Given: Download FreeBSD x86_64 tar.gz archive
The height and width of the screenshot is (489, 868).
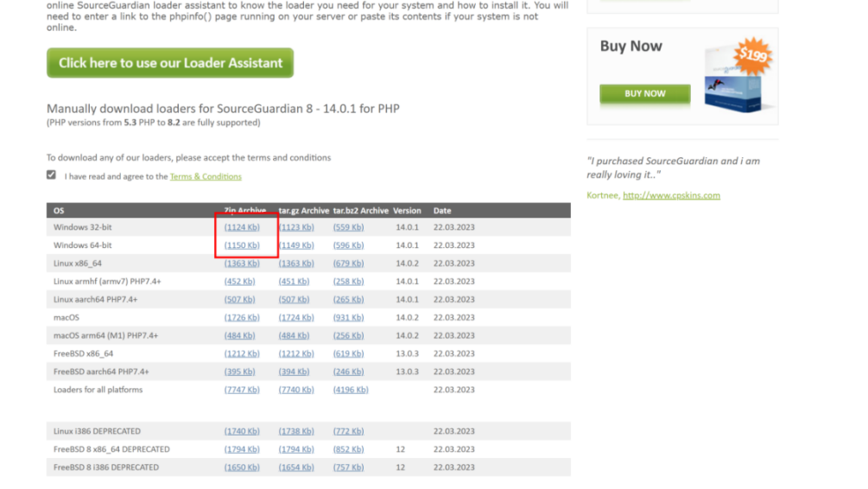Looking at the screenshot, I should coord(296,354).
